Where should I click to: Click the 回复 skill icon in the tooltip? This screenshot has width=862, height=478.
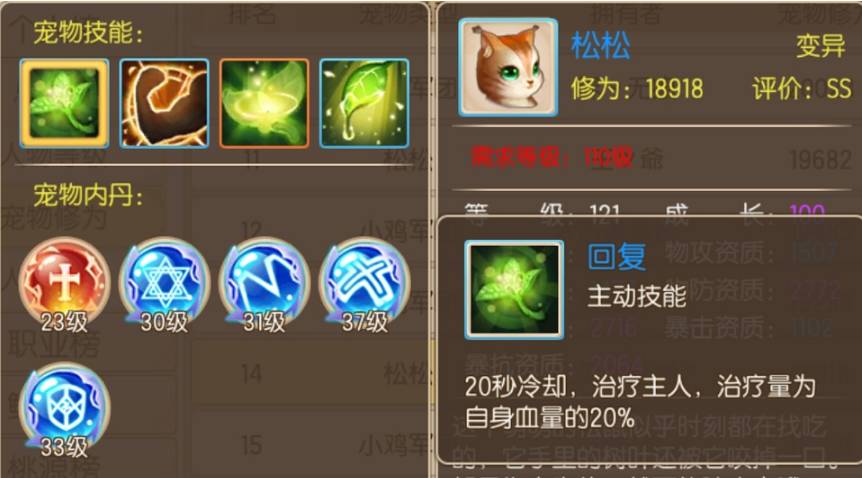pos(514,289)
